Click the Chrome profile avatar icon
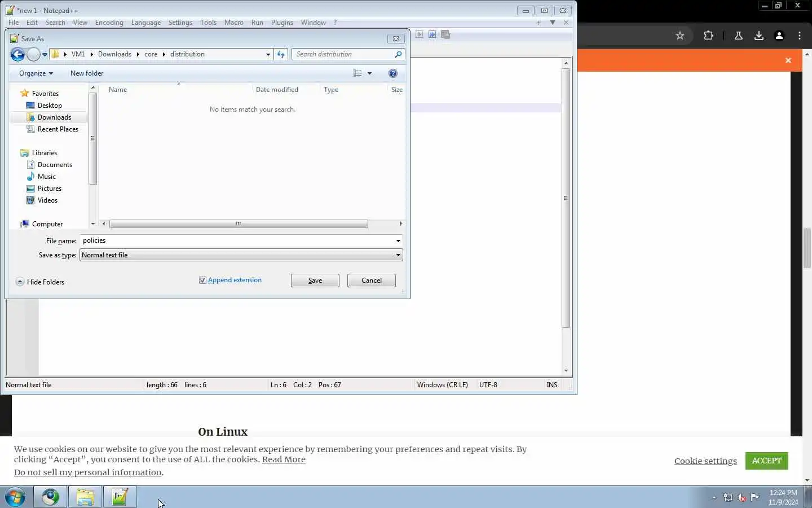The width and height of the screenshot is (812, 508). (779, 36)
